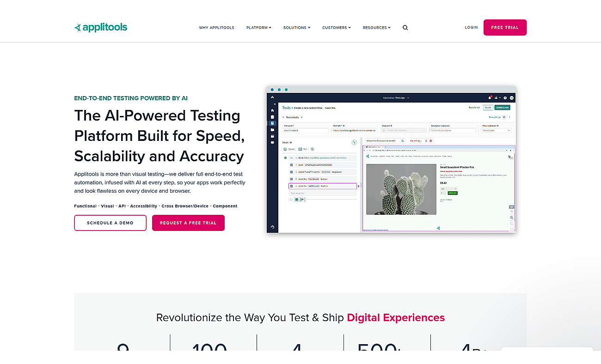The width and height of the screenshot is (601, 364).
Task: Click 'Digital Experiences' pink heading text
Action: pos(396,318)
